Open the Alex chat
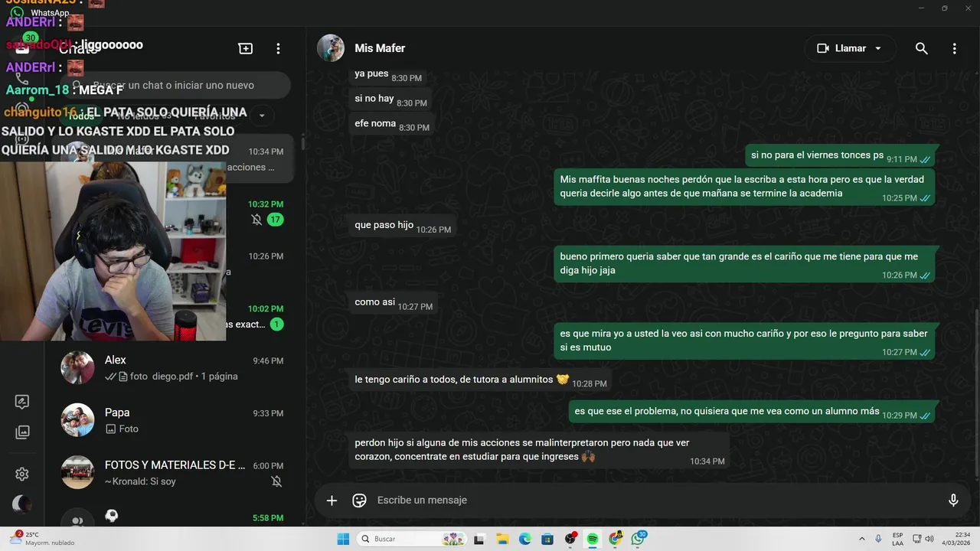Screen dimensions: 980x551 (x=174, y=368)
